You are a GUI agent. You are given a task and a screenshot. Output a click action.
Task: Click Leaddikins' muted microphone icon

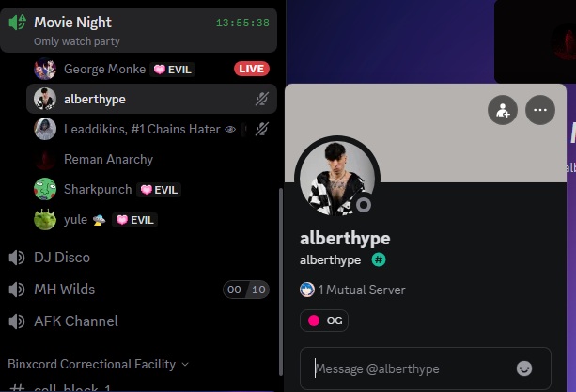click(262, 129)
